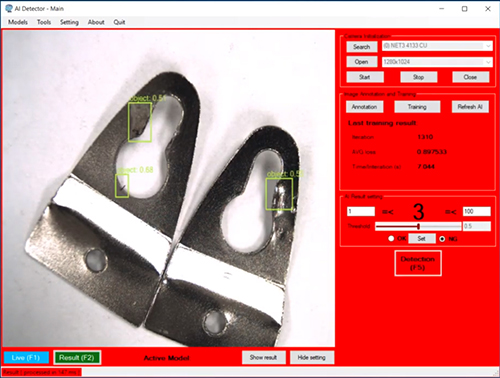Click the AI Detector app icon in title bar
The width and height of the screenshot is (500, 378).
pyautogui.click(x=9, y=9)
